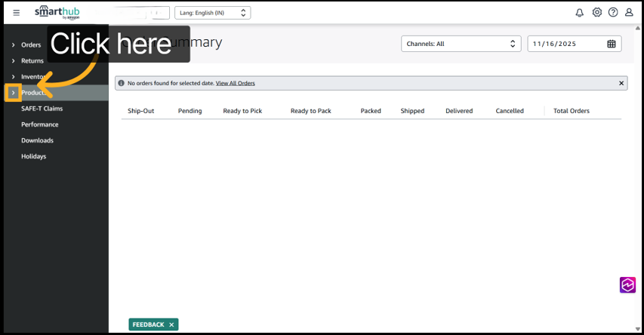644x335 pixels.
Task: Open the settings gear icon
Action: (x=597, y=13)
